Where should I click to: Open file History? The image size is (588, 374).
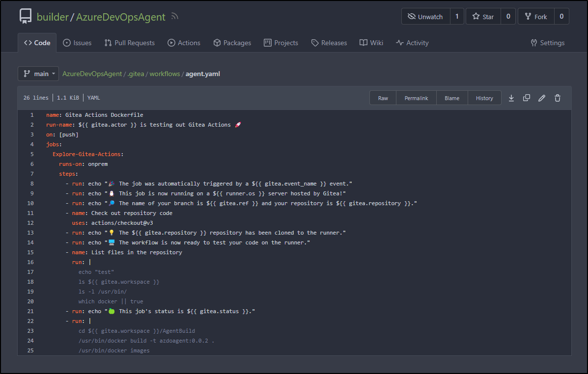coord(484,98)
